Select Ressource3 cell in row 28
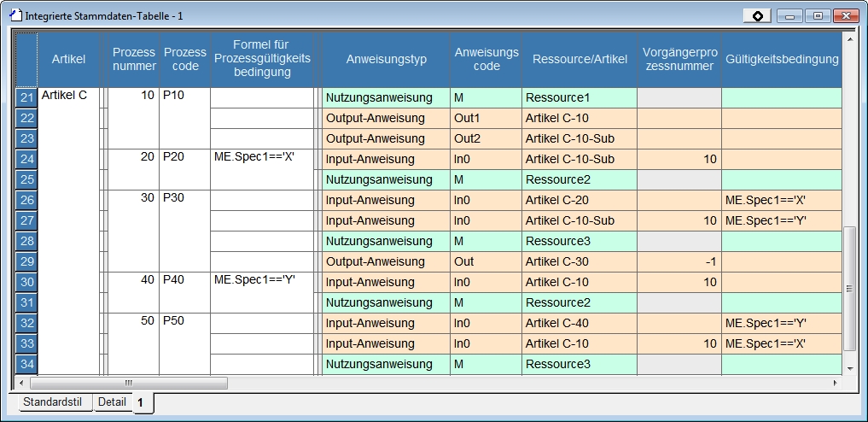This screenshot has width=868, height=422. tap(580, 241)
